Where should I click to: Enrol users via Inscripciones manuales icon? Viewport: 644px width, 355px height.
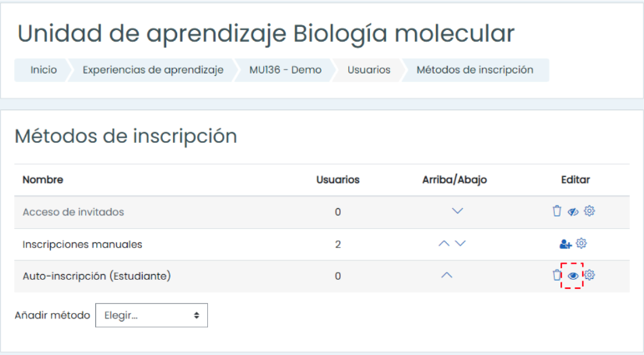click(565, 244)
